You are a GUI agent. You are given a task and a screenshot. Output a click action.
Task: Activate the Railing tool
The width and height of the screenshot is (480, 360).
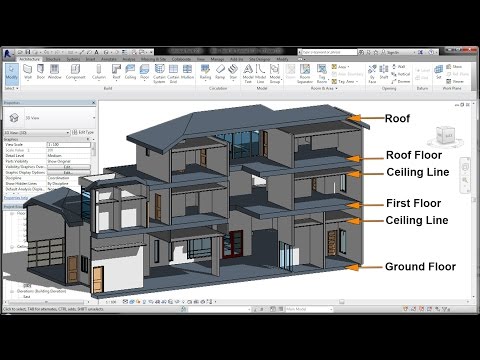[205, 72]
